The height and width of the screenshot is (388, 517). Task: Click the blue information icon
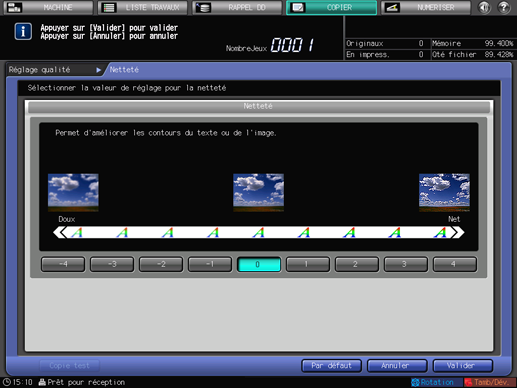tap(23, 32)
